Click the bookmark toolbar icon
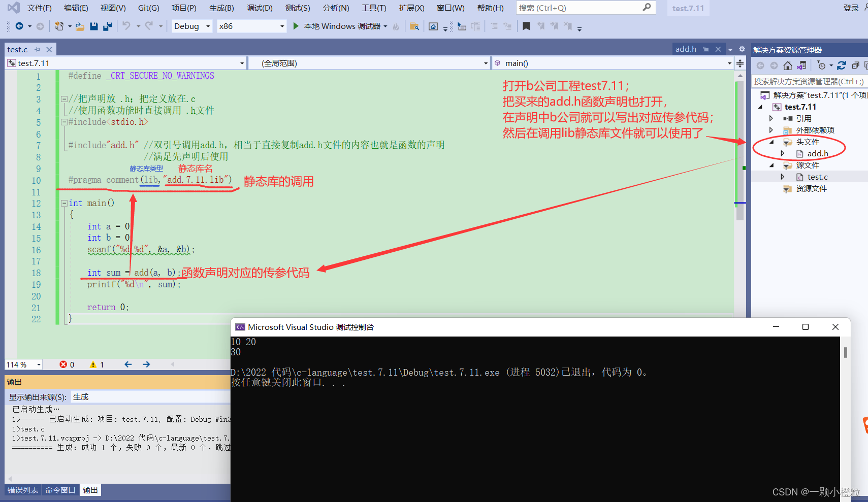Image resolution: width=868 pixels, height=502 pixels. [526, 26]
